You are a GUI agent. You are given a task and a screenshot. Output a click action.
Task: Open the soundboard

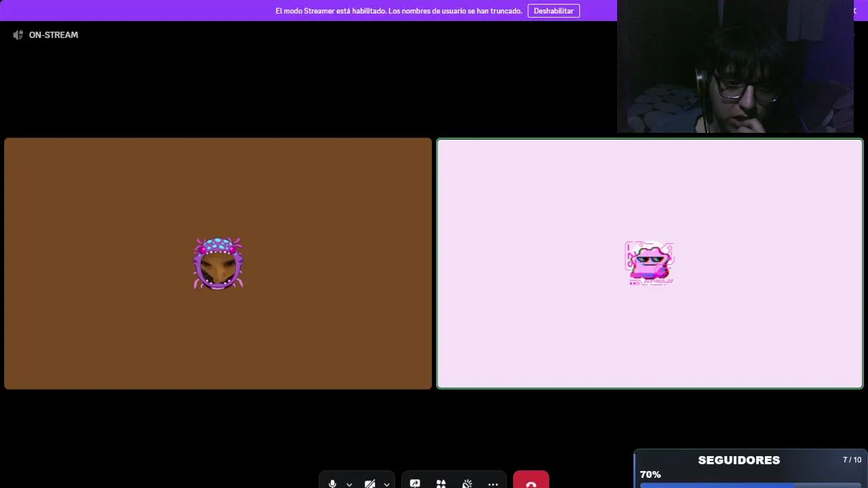[467, 483]
